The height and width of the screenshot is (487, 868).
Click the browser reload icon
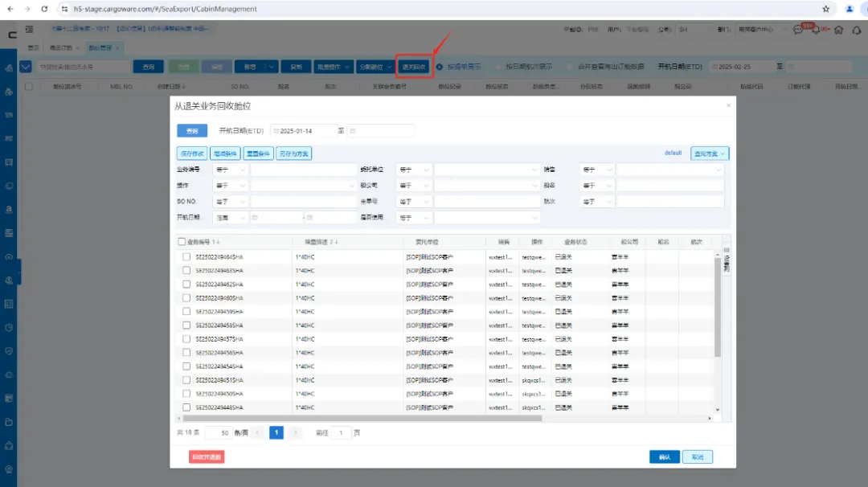point(44,9)
